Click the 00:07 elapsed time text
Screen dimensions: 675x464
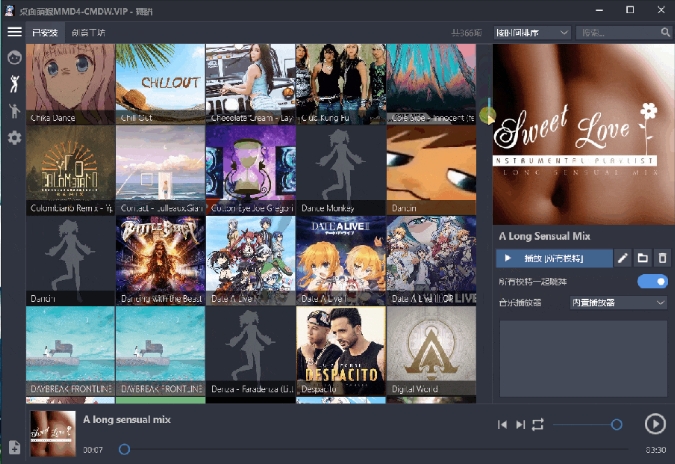[93, 450]
